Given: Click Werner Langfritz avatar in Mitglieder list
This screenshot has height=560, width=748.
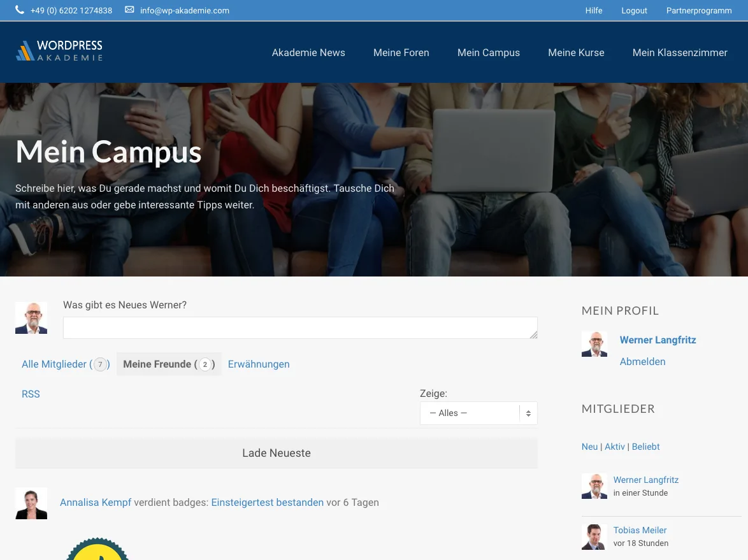Looking at the screenshot, I should (594, 486).
